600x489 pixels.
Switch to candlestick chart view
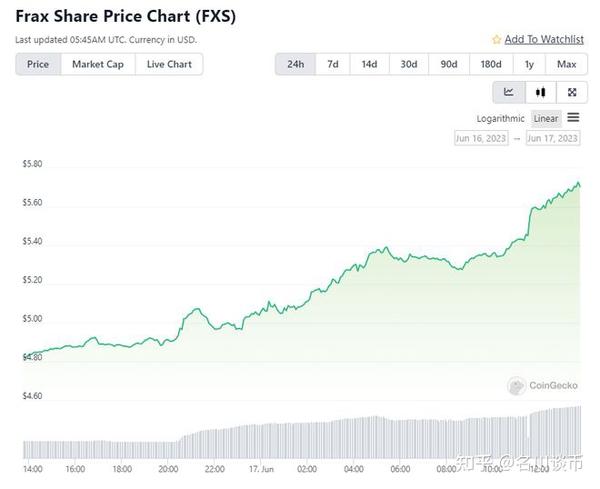(x=540, y=92)
